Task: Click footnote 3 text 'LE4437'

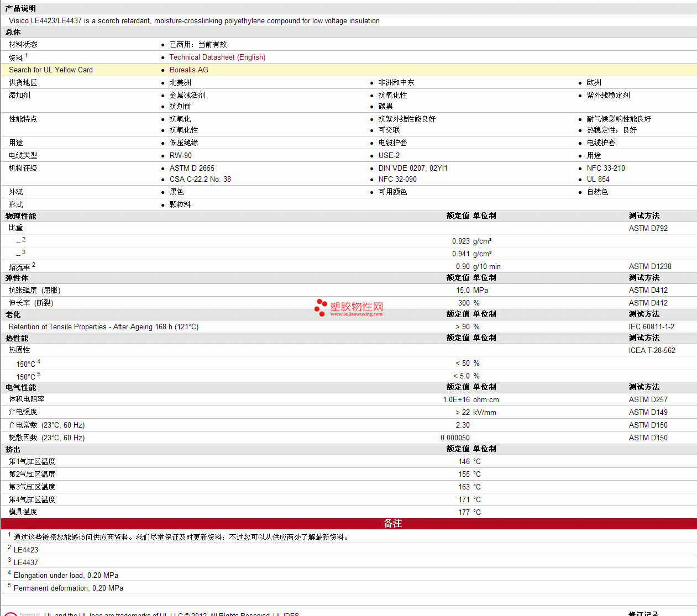Action: click(x=26, y=563)
